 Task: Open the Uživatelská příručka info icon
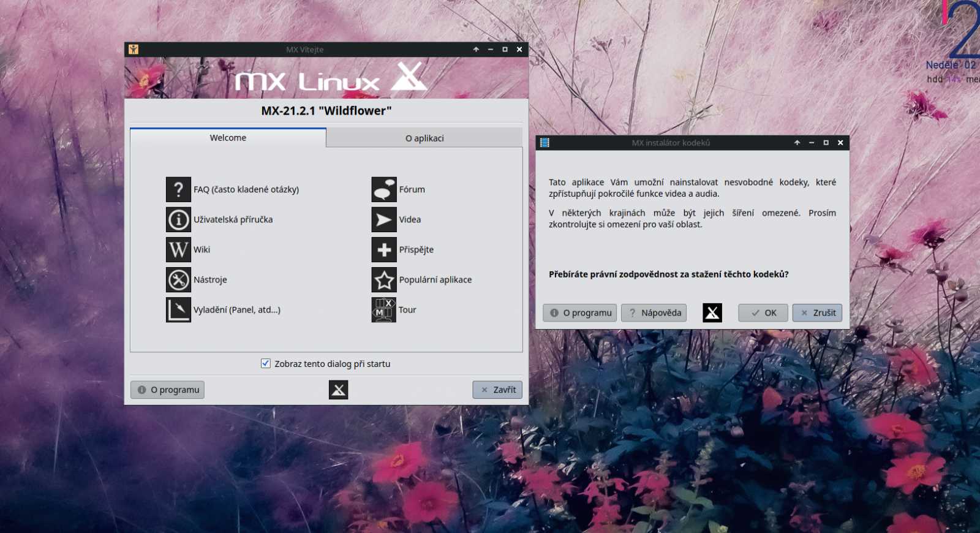[x=178, y=219]
